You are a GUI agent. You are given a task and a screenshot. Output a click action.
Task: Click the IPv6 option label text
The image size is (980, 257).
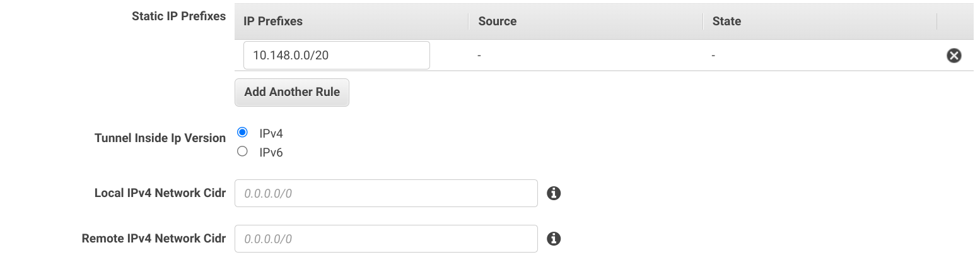[271, 152]
